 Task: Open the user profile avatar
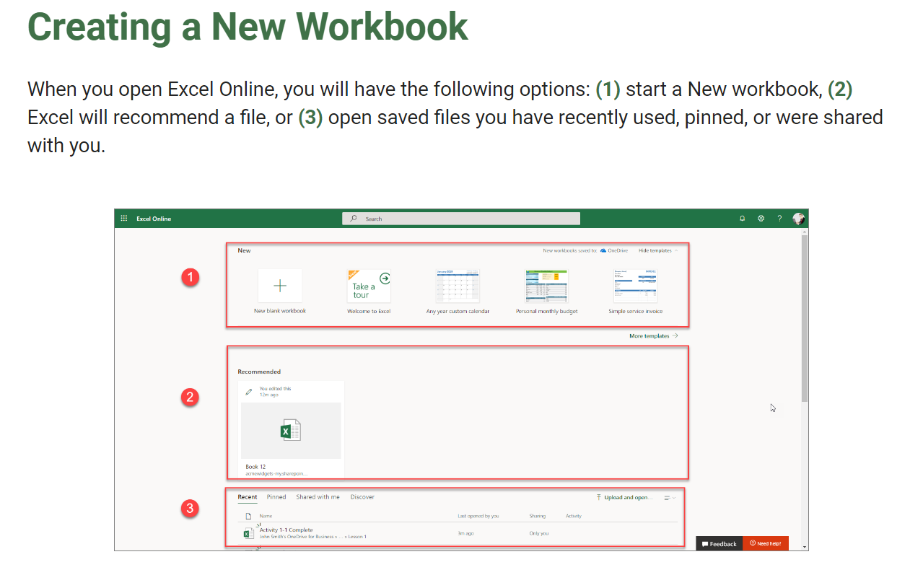(798, 218)
